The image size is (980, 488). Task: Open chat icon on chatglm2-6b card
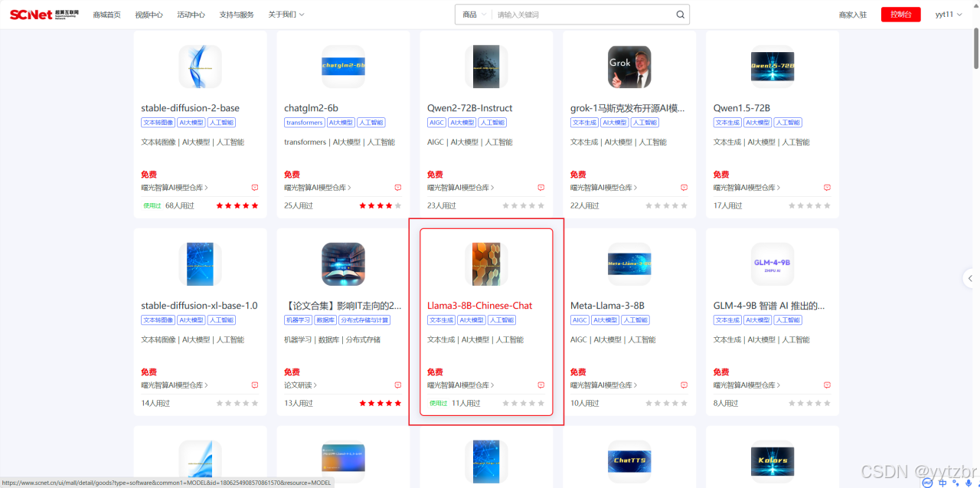(x=398, y=188)
